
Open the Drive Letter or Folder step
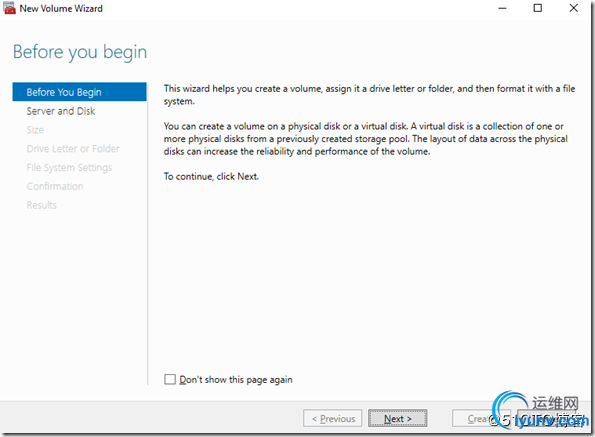coord(73,148)
